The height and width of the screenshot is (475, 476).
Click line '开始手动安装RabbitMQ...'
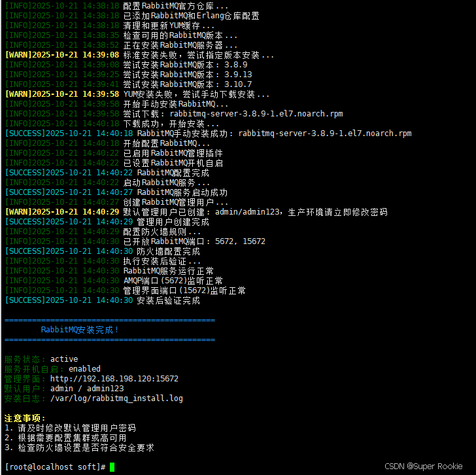(x=116, y=104)
